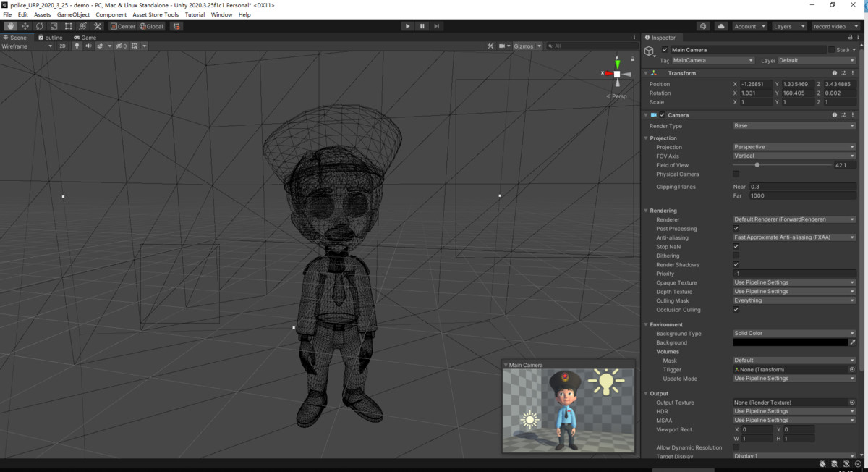Open the Wireframe draw mode dropdown
The width and height of the screenshot is (868, 472).
[x=27, y=46]
